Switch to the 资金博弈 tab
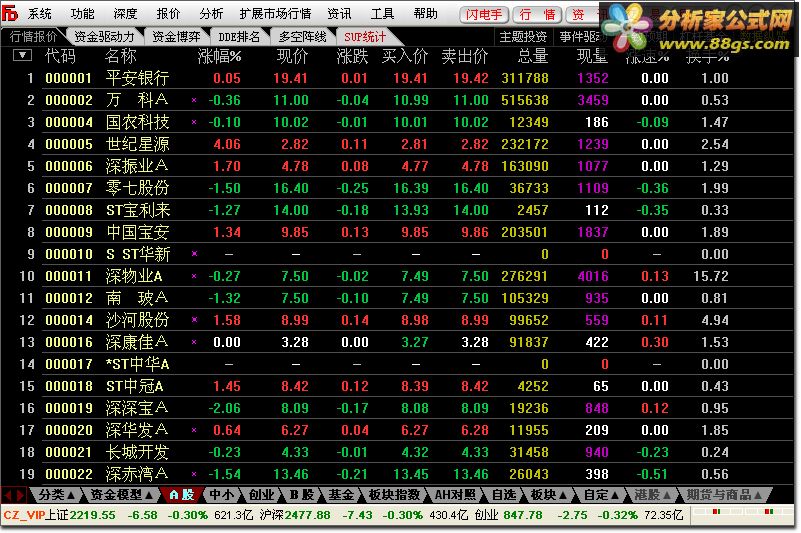 click(176, 37)
